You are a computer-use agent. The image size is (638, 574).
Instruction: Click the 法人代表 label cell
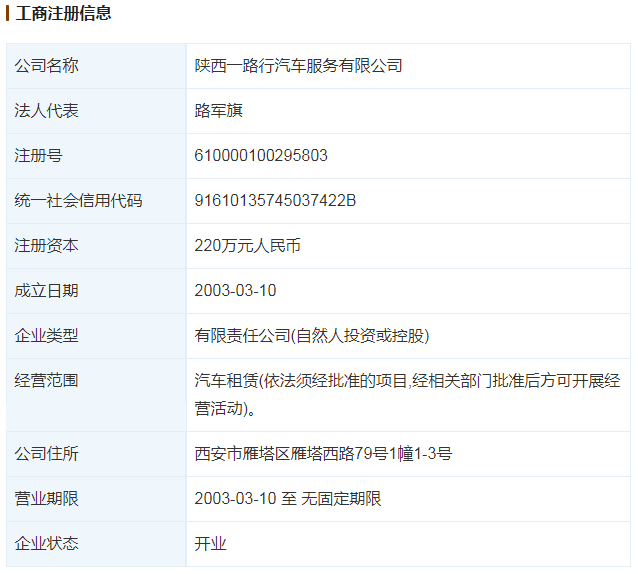tap(46, 111)
